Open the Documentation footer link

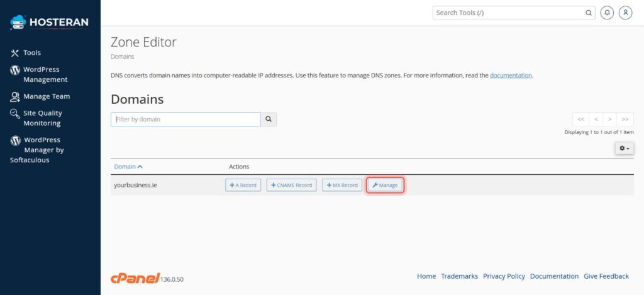554,276
